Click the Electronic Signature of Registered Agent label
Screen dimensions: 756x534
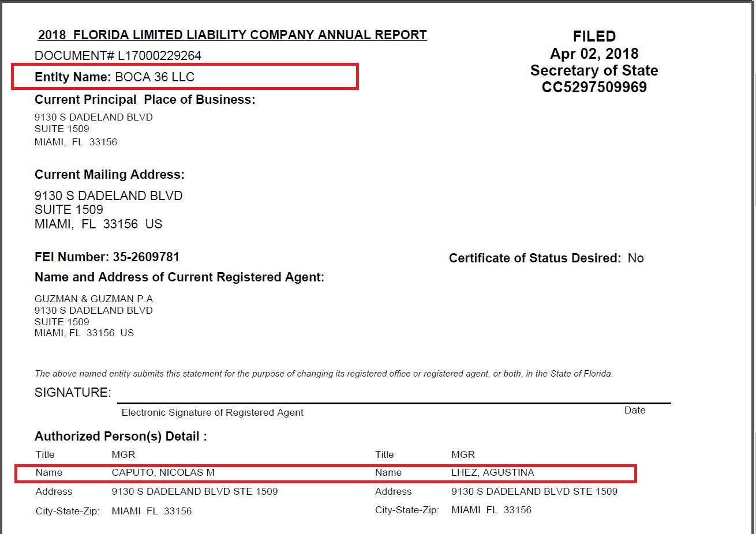click(212, 413)
